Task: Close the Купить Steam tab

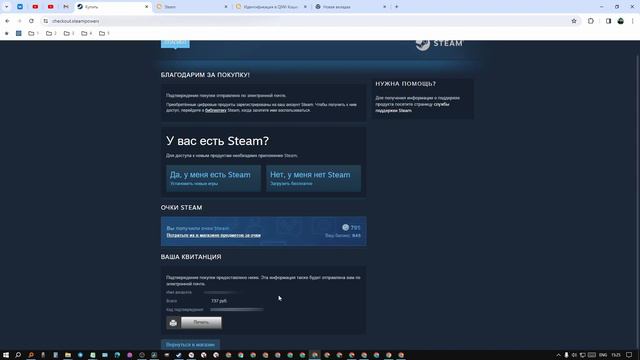Action: tap(147, 7)
